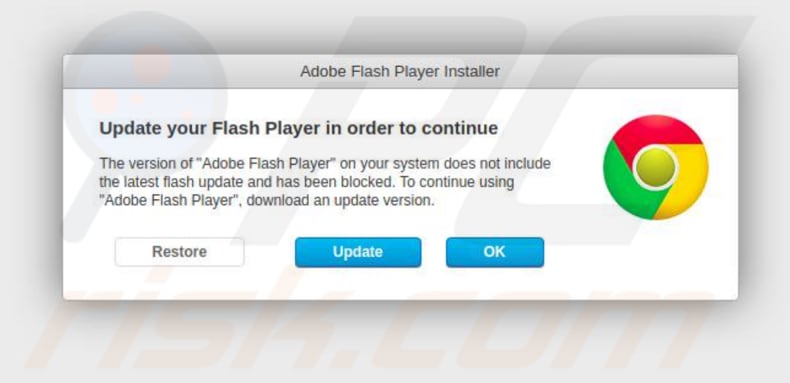Click the red segment of Chrome logo

click(655, 132)
